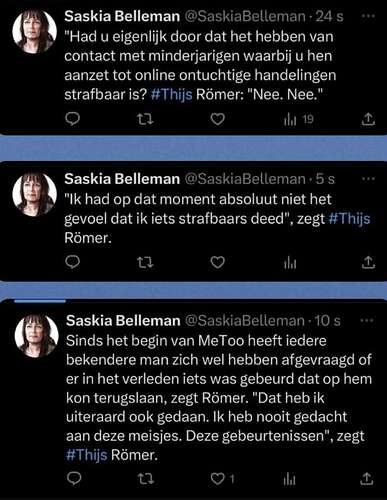This screenshot has height=500, width=387.
Task: Reply to the MeToo tweet
Action: coord(74,478)
